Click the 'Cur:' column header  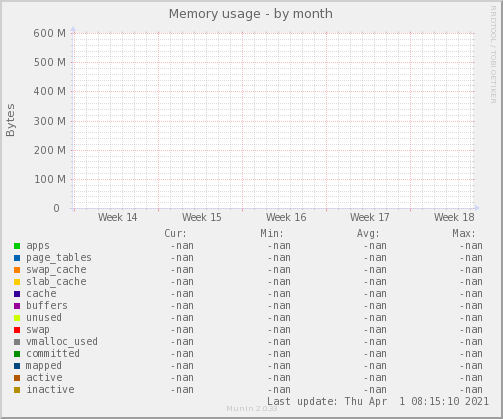point(175,233)
